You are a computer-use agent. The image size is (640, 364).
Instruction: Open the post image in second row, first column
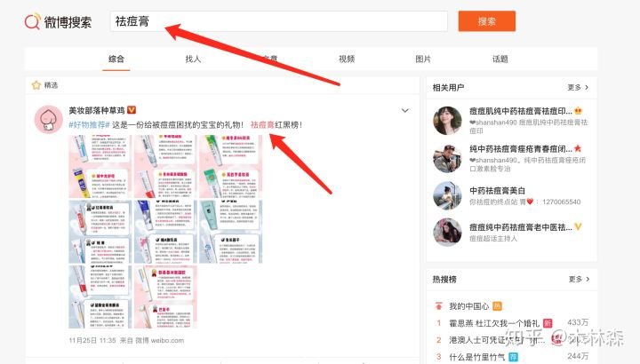[100, 232]
